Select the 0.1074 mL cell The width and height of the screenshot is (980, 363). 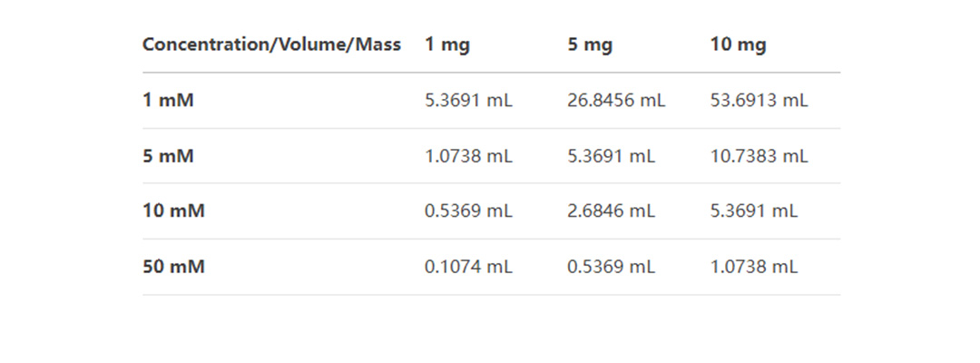(469, 267)
